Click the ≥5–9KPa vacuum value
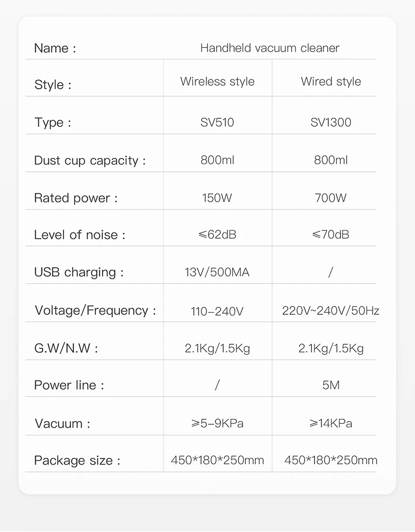The image size is (415, 532). click(x=217, y=423)
